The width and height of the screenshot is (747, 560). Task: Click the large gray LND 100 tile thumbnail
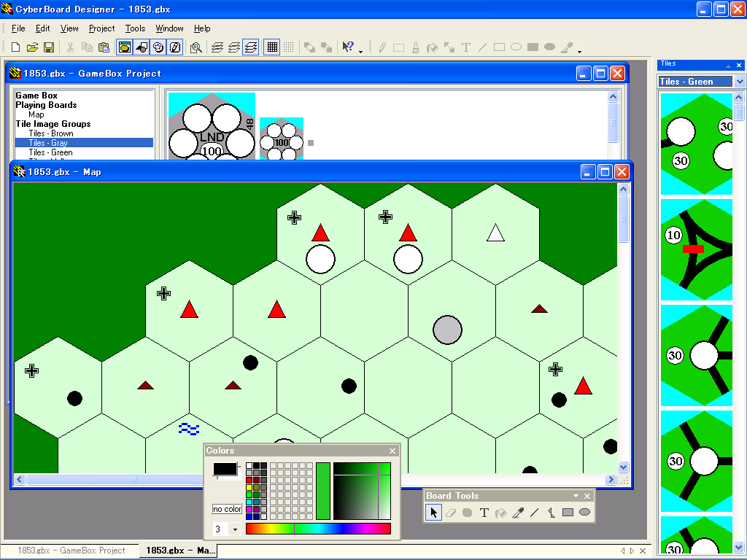[x=212, y=125]
